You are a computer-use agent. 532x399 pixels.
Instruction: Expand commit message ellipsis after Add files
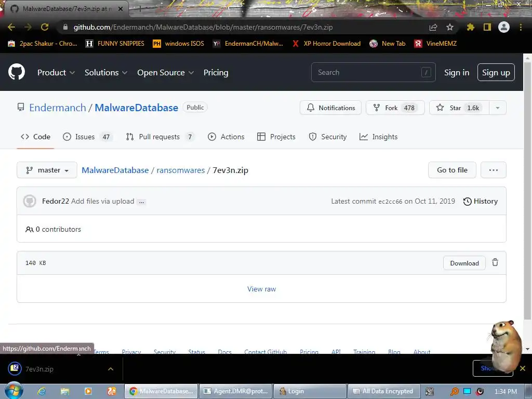point(142,202)
